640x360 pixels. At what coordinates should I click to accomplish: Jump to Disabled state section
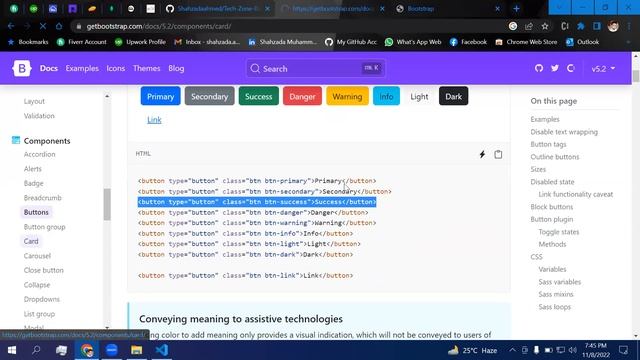point(552,182)
